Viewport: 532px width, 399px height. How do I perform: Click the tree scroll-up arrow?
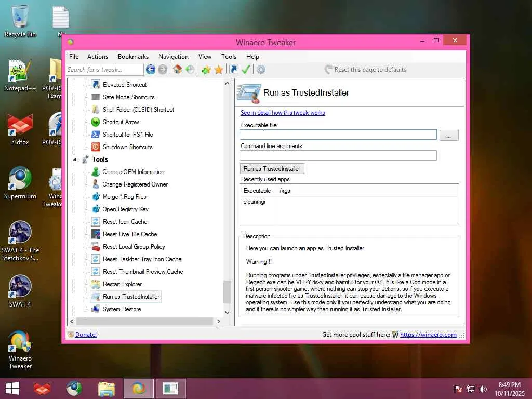[228, 83]
